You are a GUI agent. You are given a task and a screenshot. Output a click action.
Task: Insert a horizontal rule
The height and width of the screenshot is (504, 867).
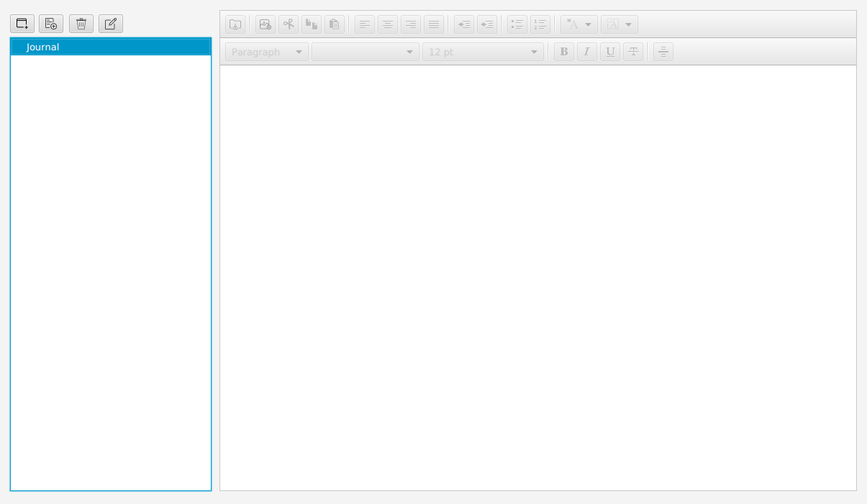pos(663,52)
